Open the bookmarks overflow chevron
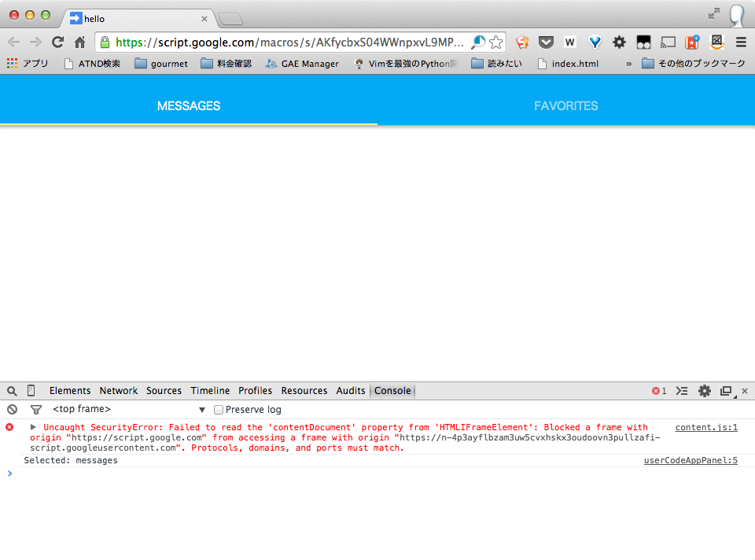This screenshot has width=755, height=560. click(628, 64)
